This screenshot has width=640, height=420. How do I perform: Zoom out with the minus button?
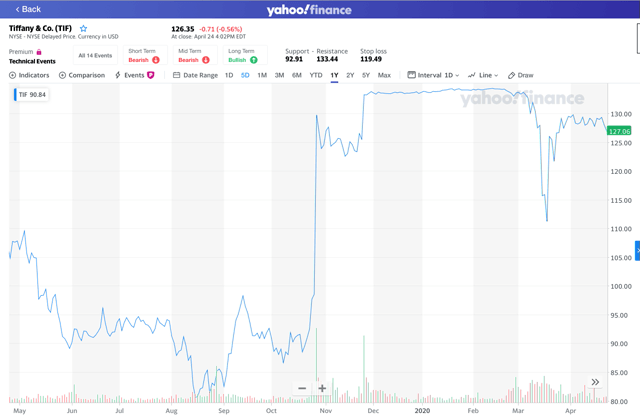[302, 388]
